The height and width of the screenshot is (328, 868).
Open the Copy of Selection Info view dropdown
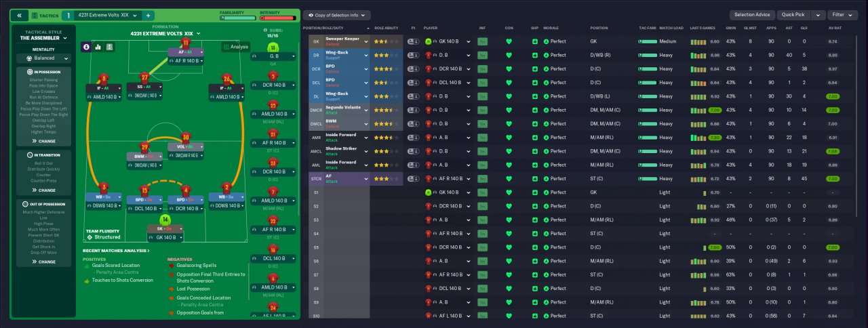click(336, 15)
